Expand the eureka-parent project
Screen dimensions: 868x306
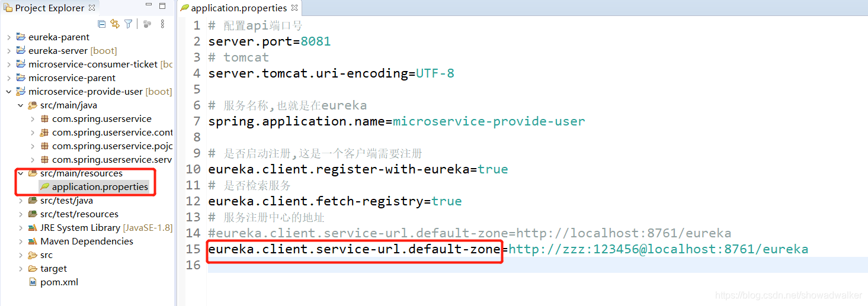tap(8, 37)
